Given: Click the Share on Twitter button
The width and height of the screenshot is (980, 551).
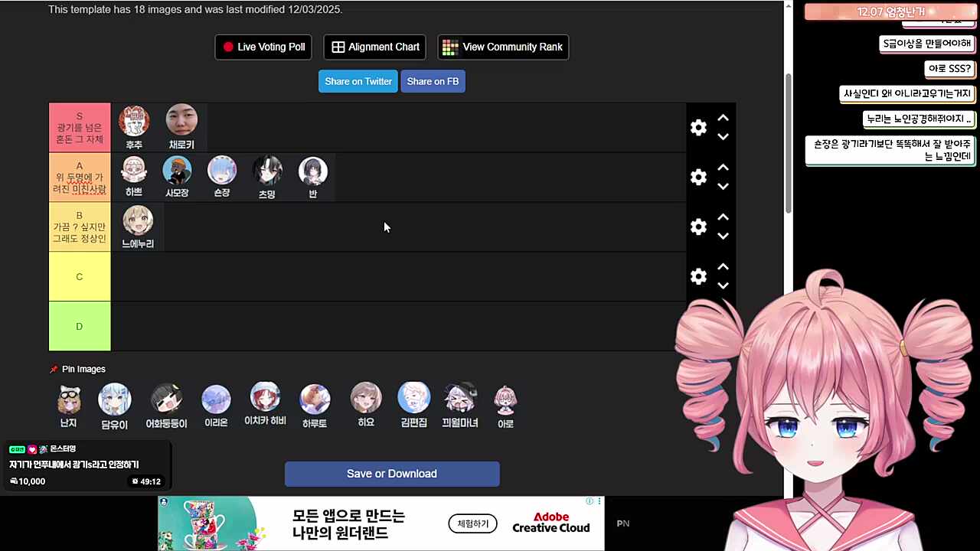Looking at the screenshot, I should tap(358, 81).
